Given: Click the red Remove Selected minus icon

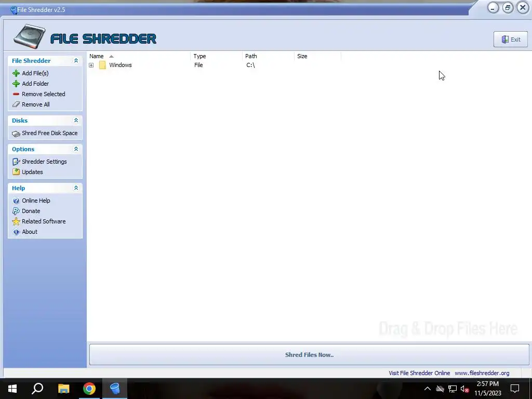Looking at the screenshot, I should pos(16,94).
